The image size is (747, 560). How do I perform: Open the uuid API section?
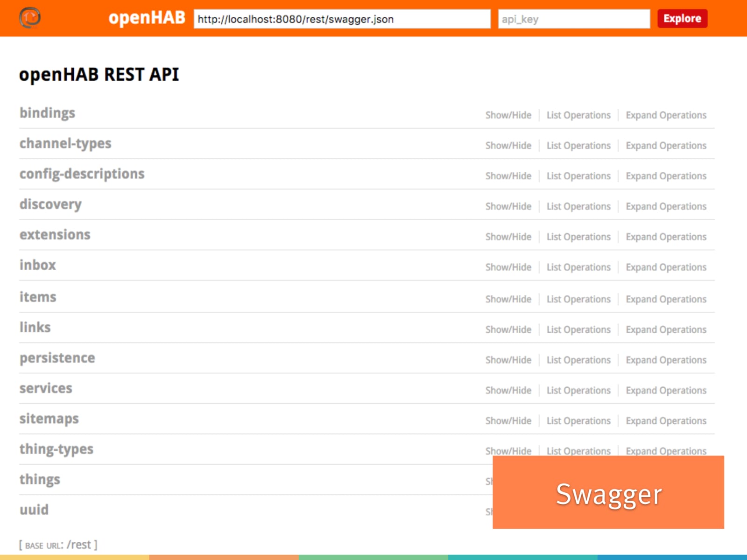point(34,510)
